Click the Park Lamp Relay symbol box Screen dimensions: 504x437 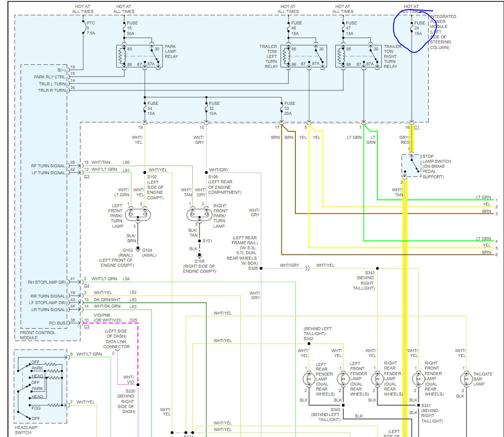pyautogui.click(x=139, y=56)
